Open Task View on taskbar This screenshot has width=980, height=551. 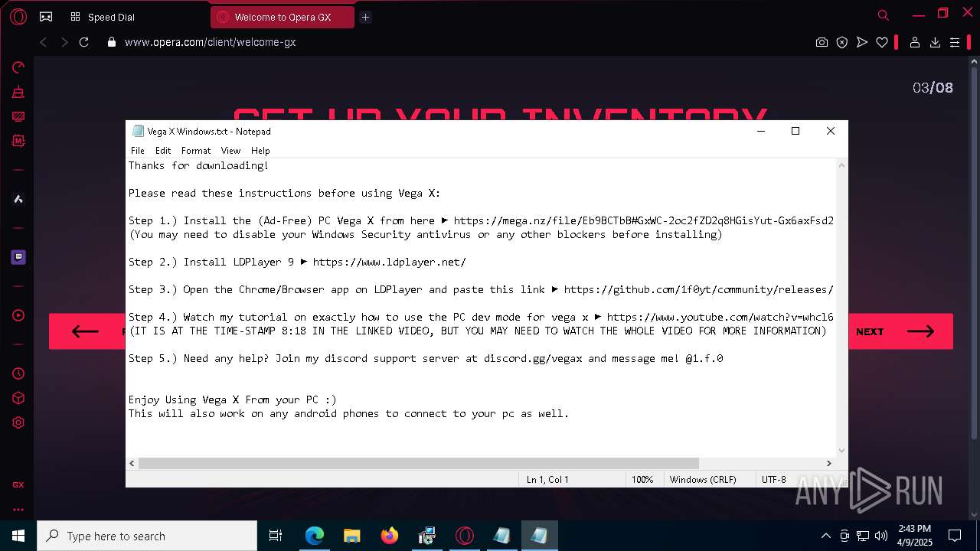point(276,536)
